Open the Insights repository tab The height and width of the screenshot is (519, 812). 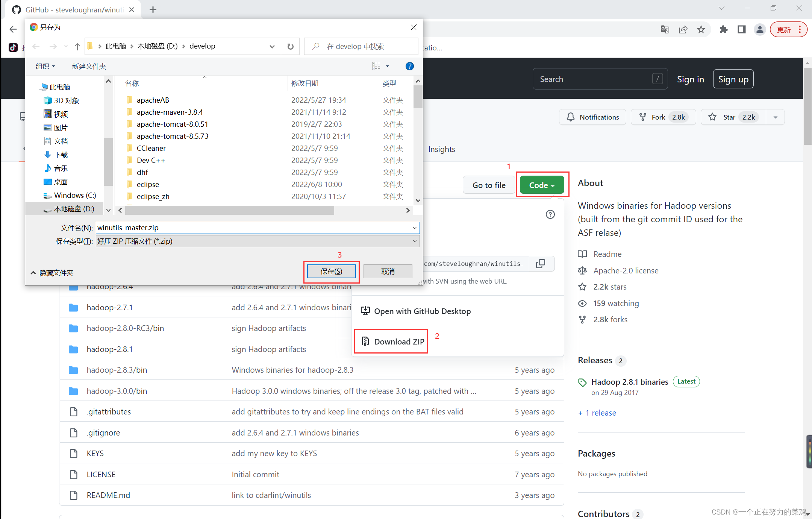441,149
